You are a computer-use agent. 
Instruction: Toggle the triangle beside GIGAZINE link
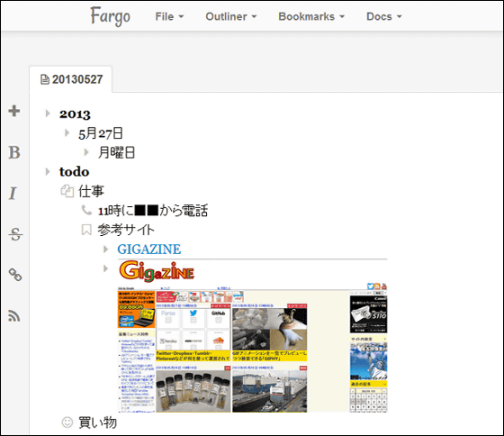point(105,249)
